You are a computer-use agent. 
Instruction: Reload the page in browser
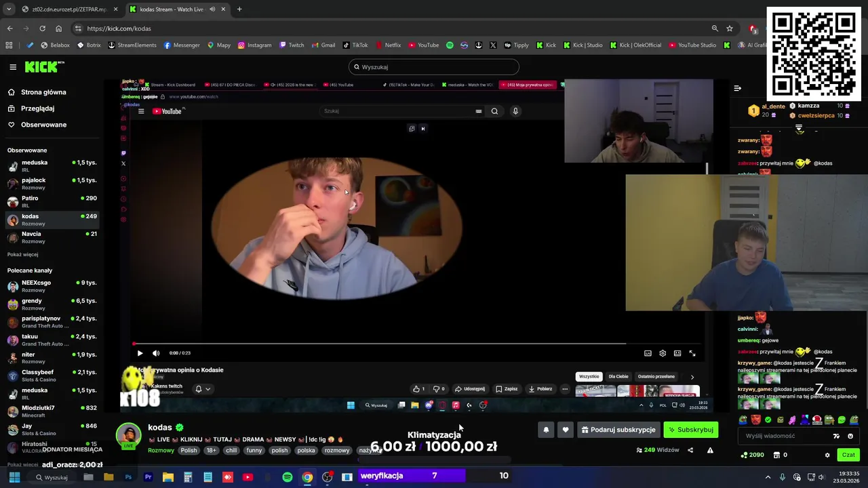(42, 28)
